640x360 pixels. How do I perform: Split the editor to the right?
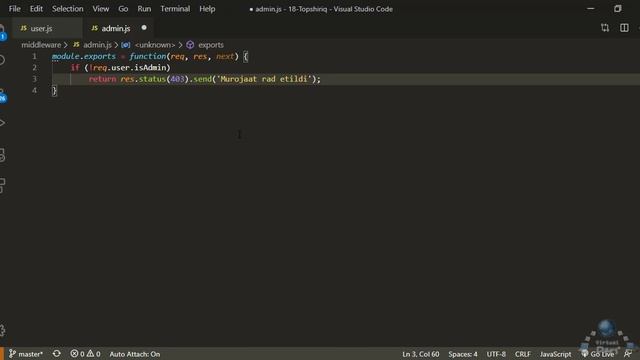[x=624, y=28]
